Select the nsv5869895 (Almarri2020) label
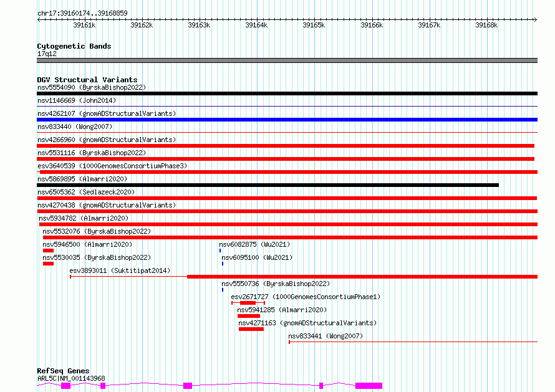This screenshot has height=392, width=555. (x=82, y=179)
